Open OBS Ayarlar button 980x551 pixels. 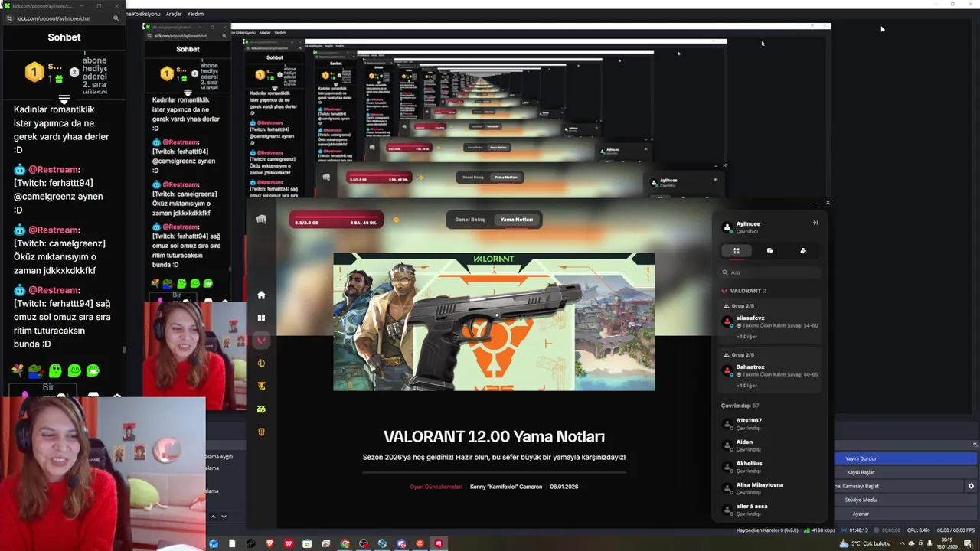click(x=905, y=514)
